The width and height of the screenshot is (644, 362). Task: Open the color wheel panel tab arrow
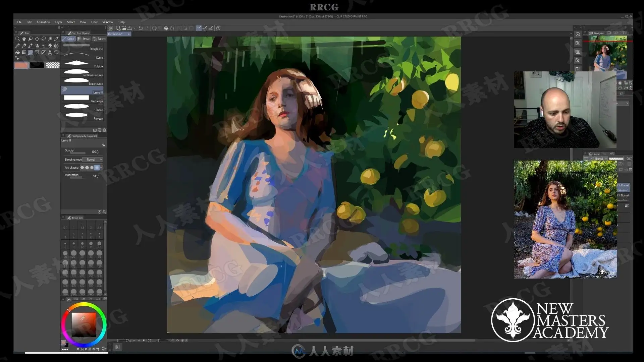click(x=105, y=299)
